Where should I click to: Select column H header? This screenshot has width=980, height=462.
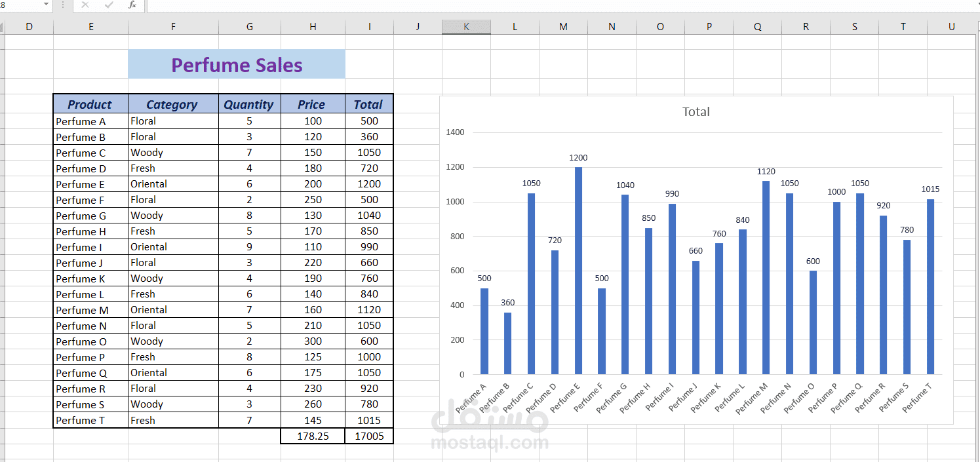pyautogui.click(x=313, y=27)
